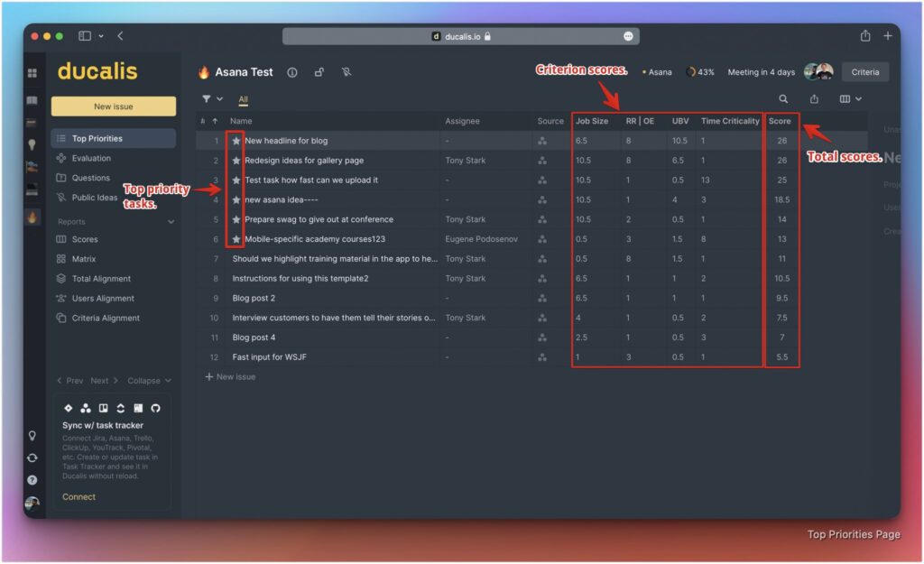Click the book icon in left rail

click(32, 100)
